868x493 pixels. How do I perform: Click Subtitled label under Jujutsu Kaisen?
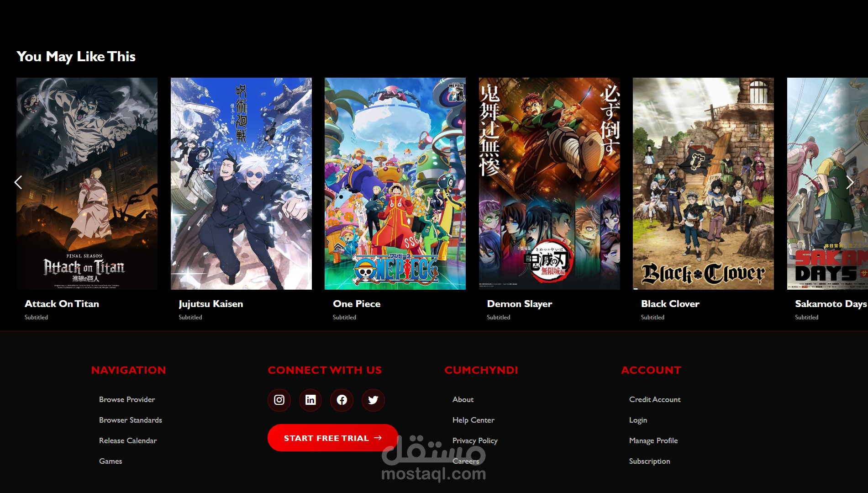pyautogui.click(x=190, y=317)
